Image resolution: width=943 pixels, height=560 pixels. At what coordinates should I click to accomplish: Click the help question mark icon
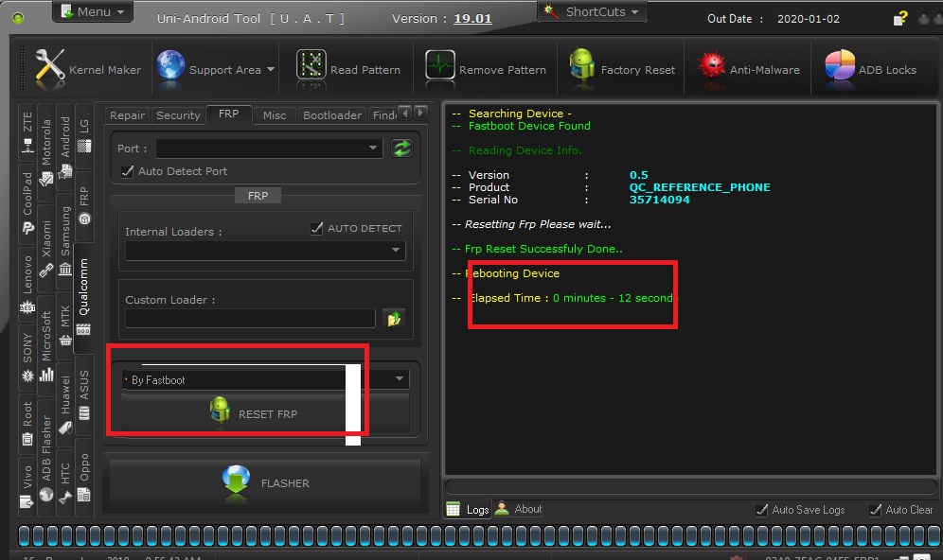coord(899,19)
